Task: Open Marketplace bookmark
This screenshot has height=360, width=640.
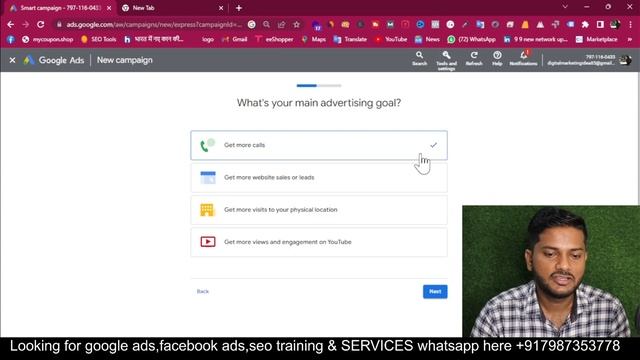Action: [x=596, y=40]
